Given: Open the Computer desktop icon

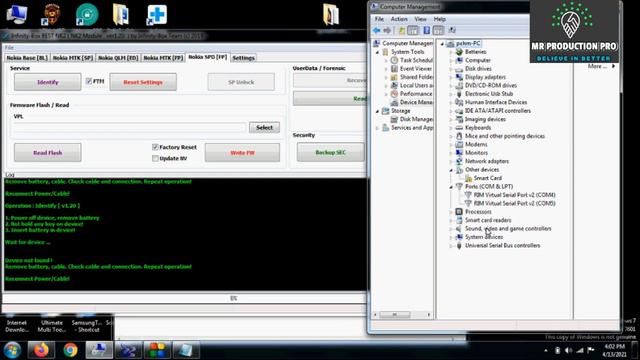Looking at the screenshot, I should coord(17,14).
